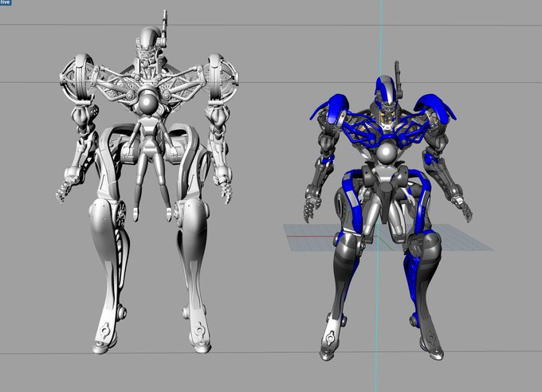Click the viewport title label ending in "tive"
542x392 pixels.
click(6, 2)
